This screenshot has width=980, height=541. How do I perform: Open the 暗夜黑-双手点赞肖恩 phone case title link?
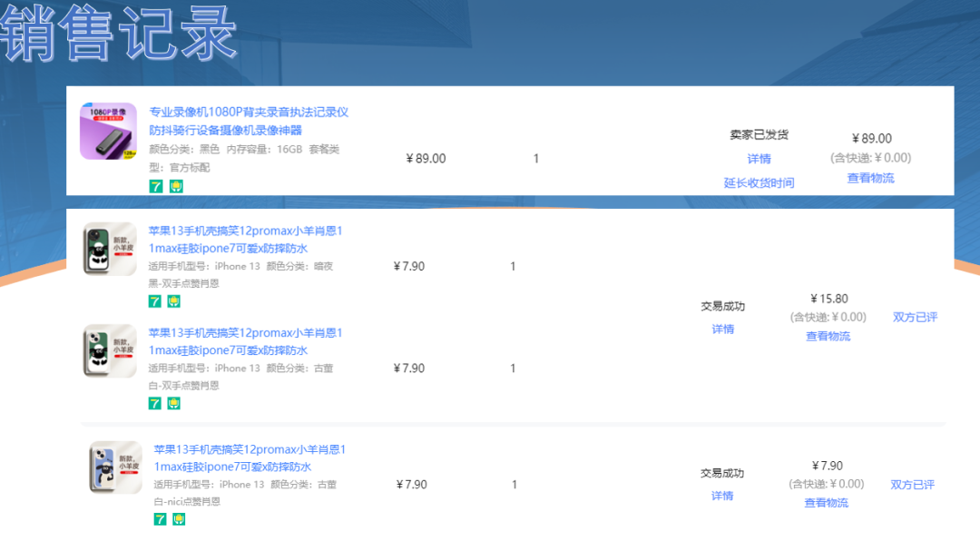pos(245,240)
